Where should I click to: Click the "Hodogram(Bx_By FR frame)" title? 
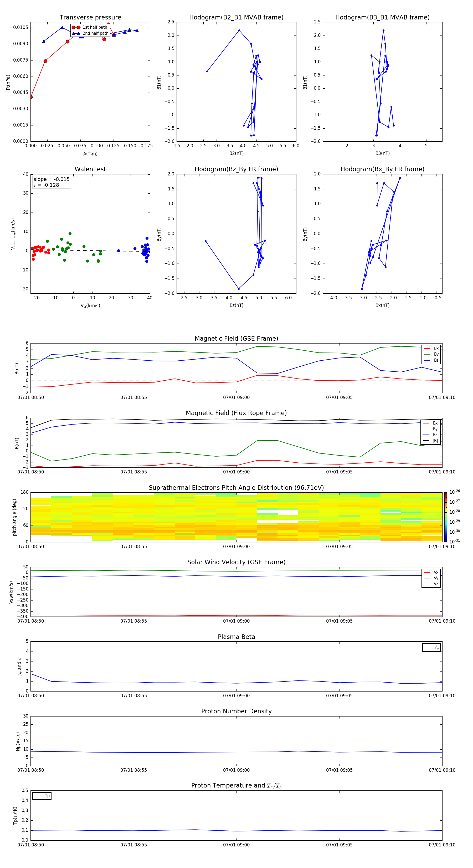click(x=382, y=169)
